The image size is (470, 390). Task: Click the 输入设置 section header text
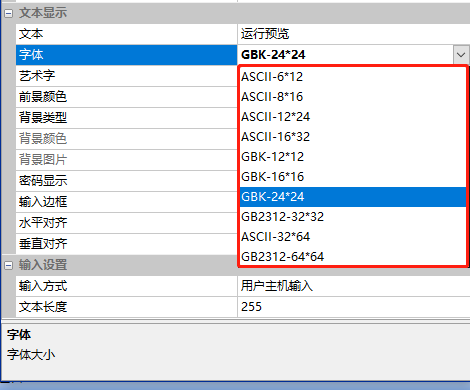(43, 265)
